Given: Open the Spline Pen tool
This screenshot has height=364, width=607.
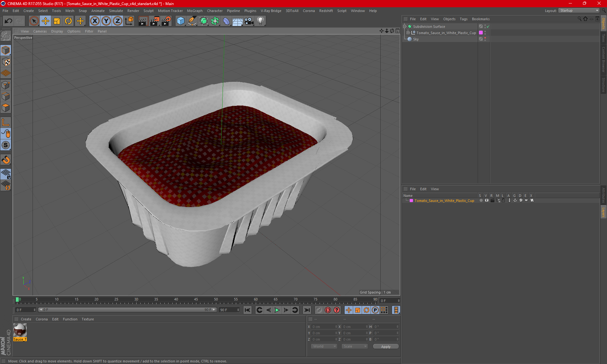Looking at the screenshot, I should tap(192, 21).
